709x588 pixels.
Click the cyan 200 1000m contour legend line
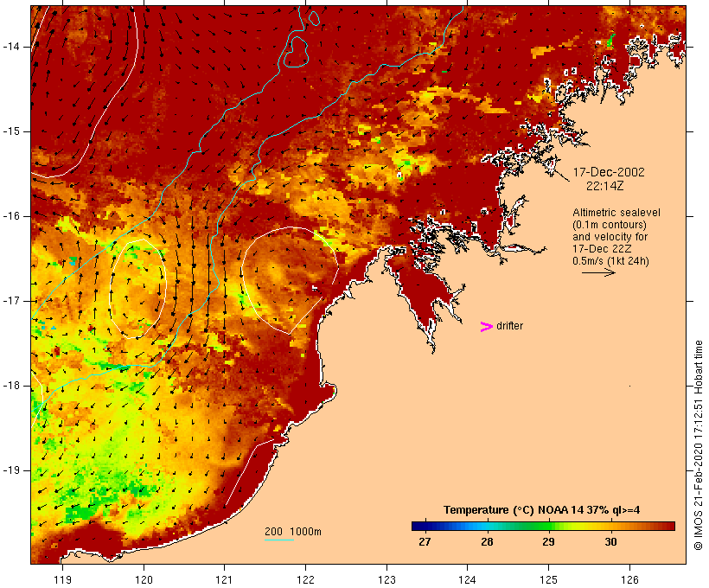pos(279,540)
